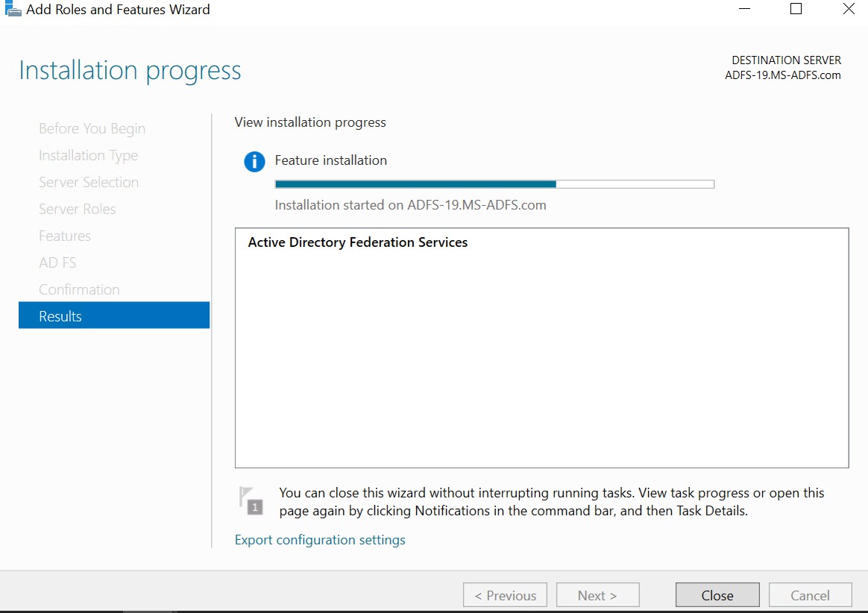
Task: Click the Next button
Action: coord(597,595)
